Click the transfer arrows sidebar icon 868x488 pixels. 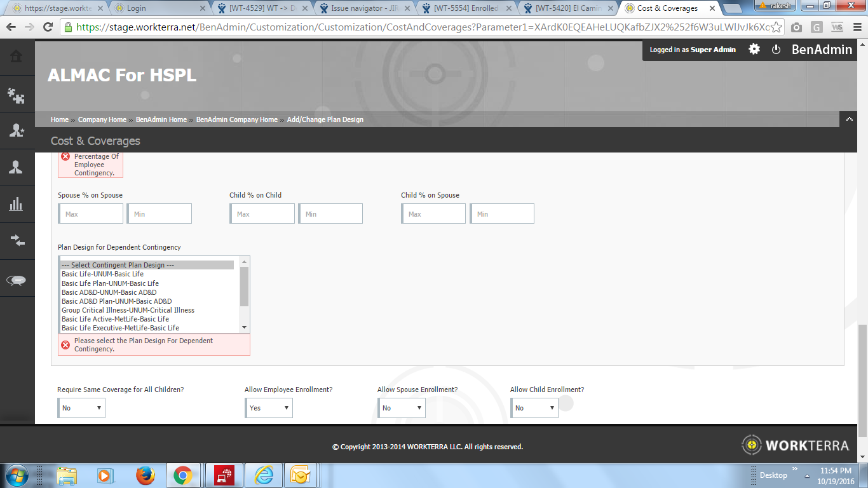(x=17, y=241)
